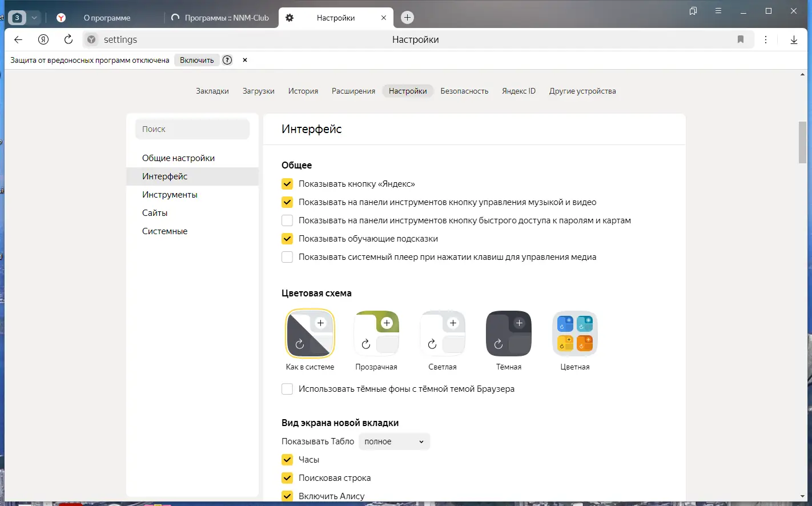812x506 pixels.
Task: Select Сайты in the sidebar
Action: coord(192,213)
